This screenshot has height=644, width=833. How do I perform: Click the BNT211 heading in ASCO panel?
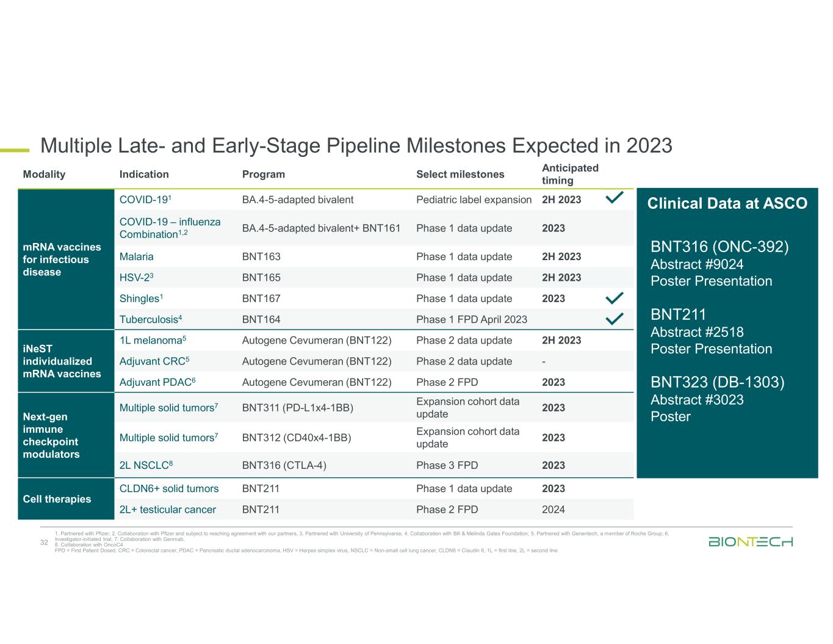tap(679, 314)
